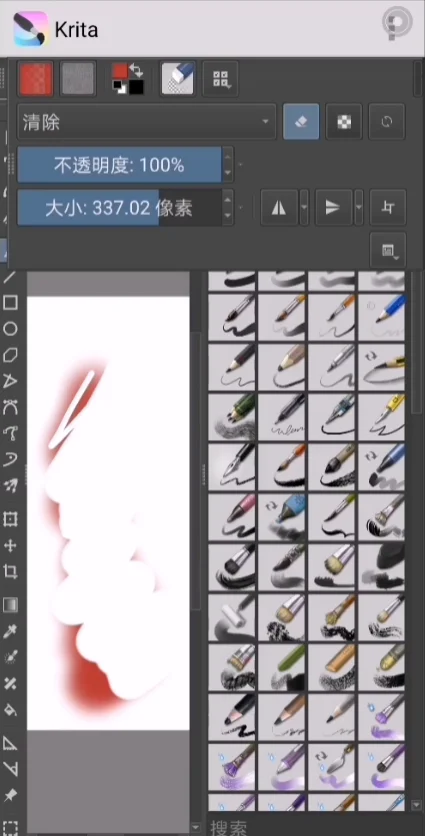
Task: Select the Freehand Path tool
Action: coord(10,433)
